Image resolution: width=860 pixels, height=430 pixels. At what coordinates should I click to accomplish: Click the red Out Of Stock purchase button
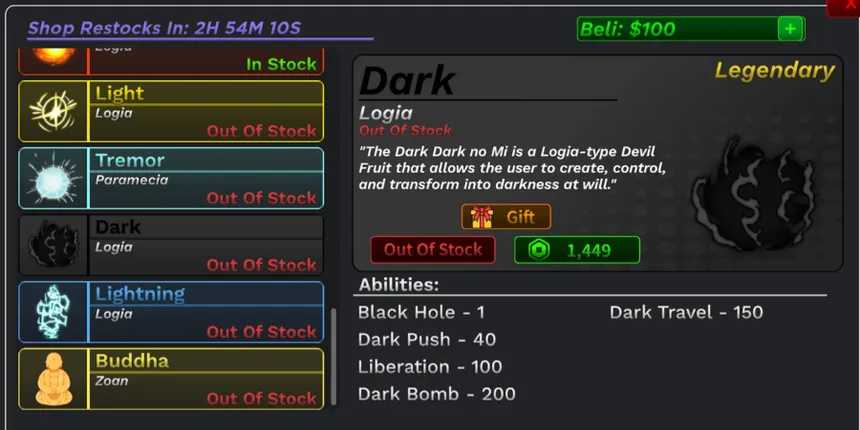[x=433, y=250]
